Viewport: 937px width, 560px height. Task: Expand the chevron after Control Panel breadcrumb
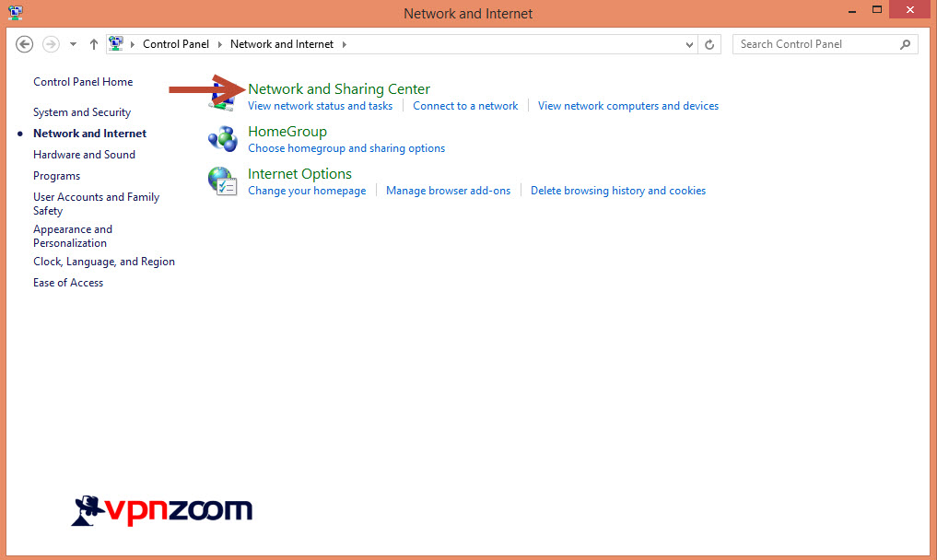[220, 44]
